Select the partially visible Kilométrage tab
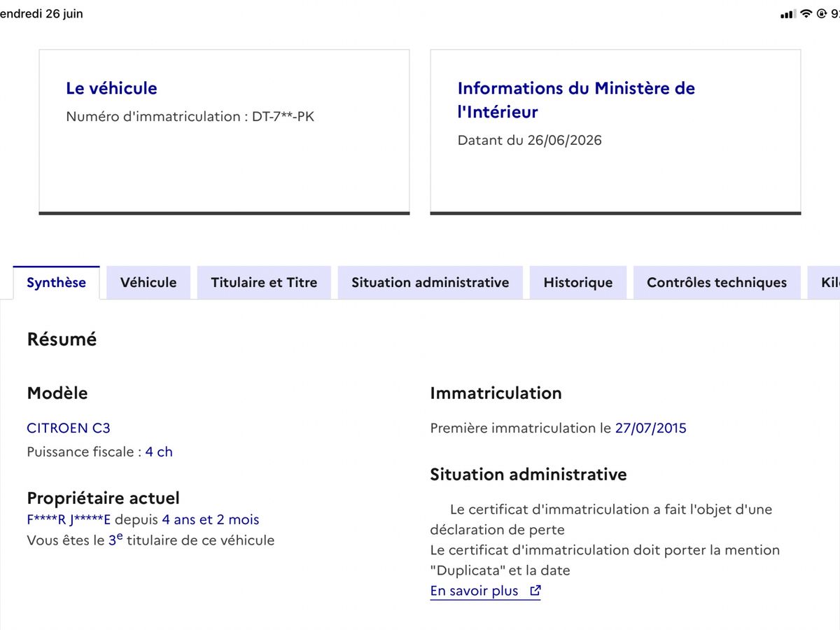The width and height of the screenshot is (840, 630). click(824, 283)
